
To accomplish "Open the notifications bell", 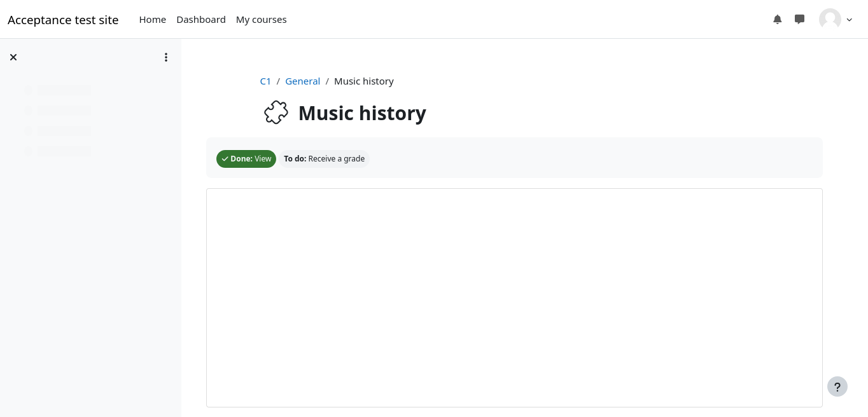I will click(777, 20).
